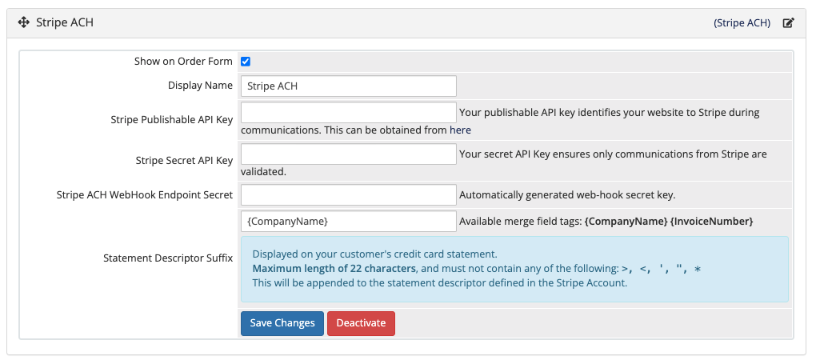
Task: Focus the Statement Descriptor Suffix field
Action: [348, 221]
